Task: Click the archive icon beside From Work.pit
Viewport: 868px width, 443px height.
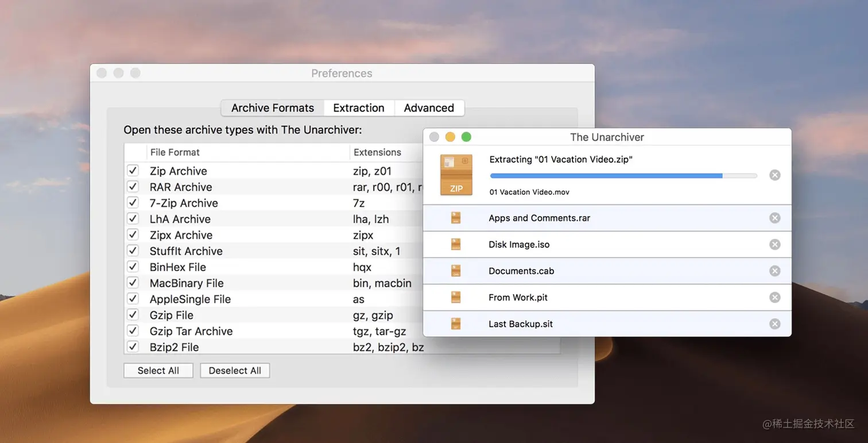Action: click(x=456, y=297)
